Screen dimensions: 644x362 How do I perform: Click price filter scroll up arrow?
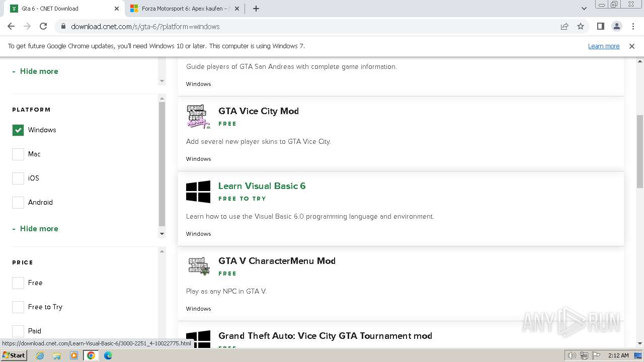point(162,251)
